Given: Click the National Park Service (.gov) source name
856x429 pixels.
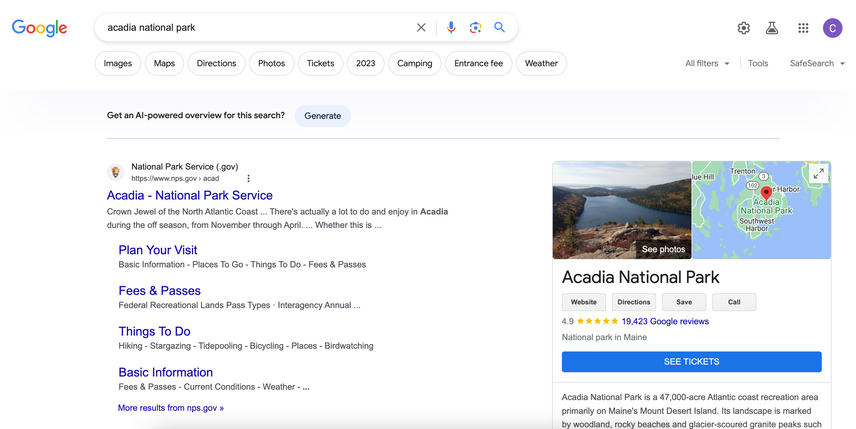Looking at the screenshot, I should (185, 166).
